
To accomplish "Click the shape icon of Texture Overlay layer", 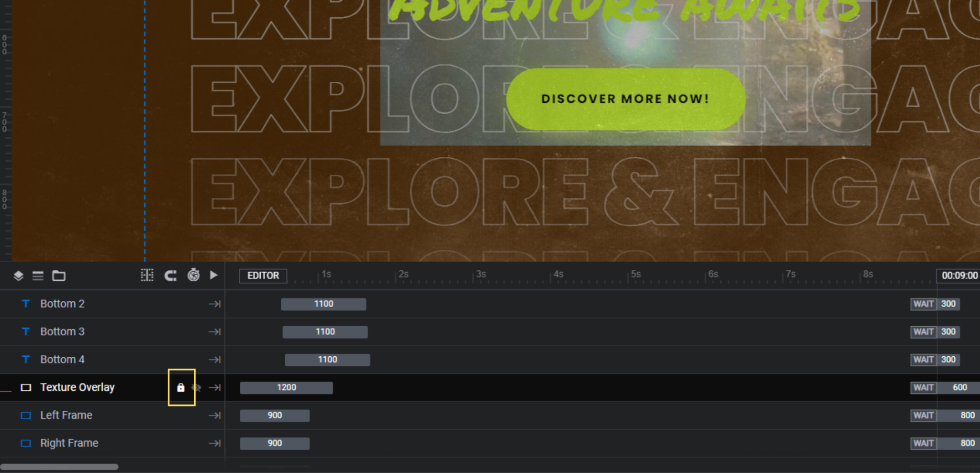I will (x=26, y=387).
